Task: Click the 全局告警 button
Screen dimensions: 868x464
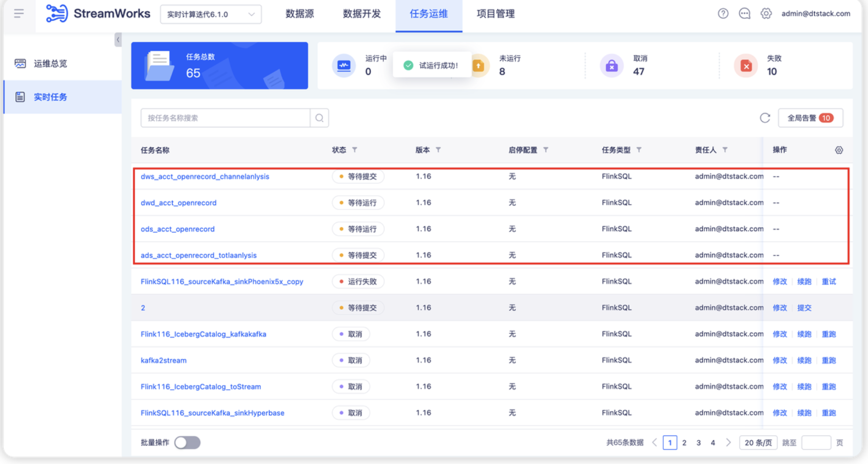Action: tap(810, 118)
